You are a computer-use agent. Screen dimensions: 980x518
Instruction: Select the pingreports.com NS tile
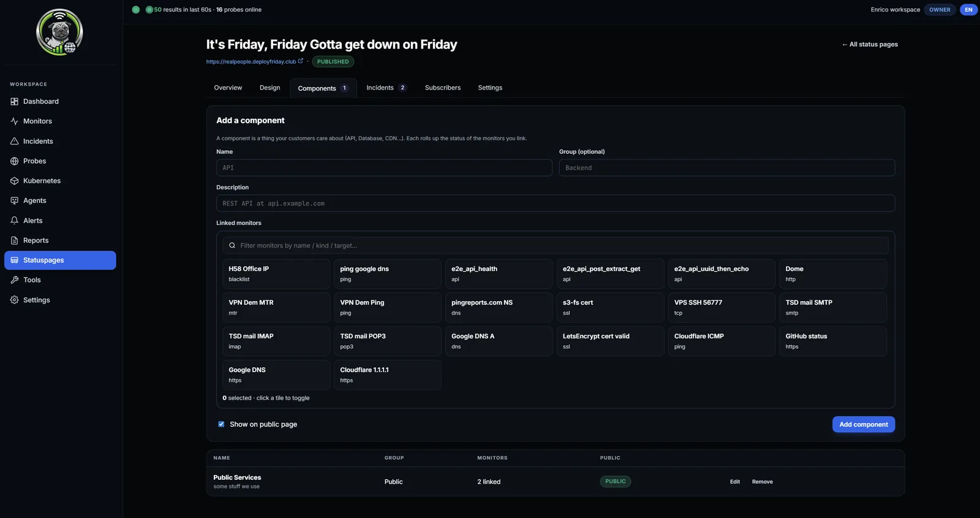(x=499, y=307)
